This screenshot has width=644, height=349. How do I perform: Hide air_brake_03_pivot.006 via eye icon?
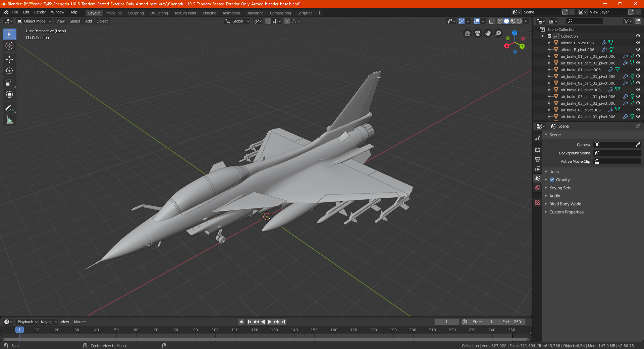point(638,110)
